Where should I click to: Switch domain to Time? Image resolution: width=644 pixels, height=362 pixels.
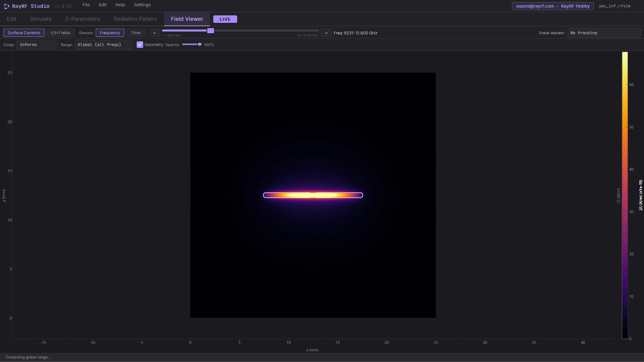(x=136, y=33)
